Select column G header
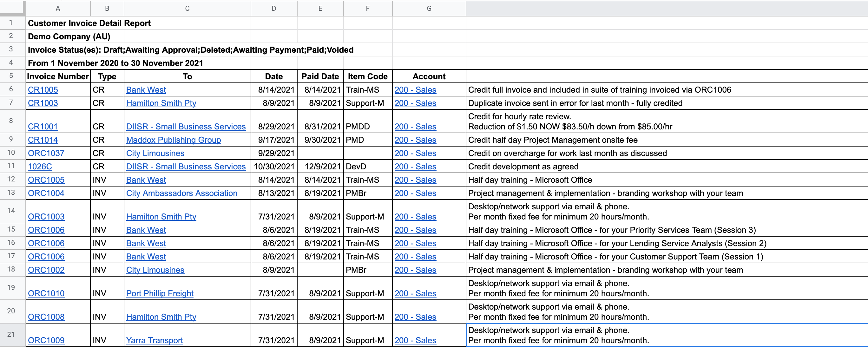This screenshot has height=347, width=868. [x=429, y=9]
